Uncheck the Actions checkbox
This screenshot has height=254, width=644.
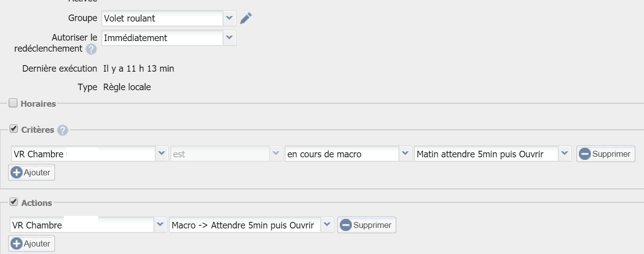tap(13, 202)
